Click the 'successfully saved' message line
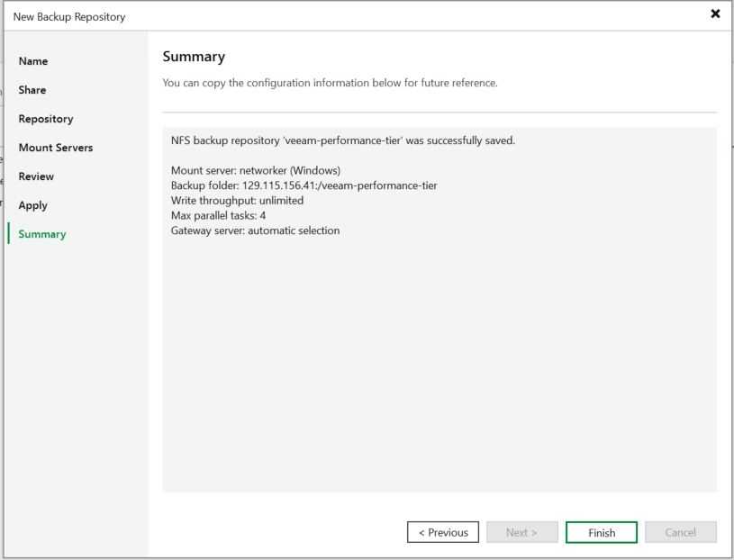The height and width of the screenshot is (560, 734). tap(343, 140)
